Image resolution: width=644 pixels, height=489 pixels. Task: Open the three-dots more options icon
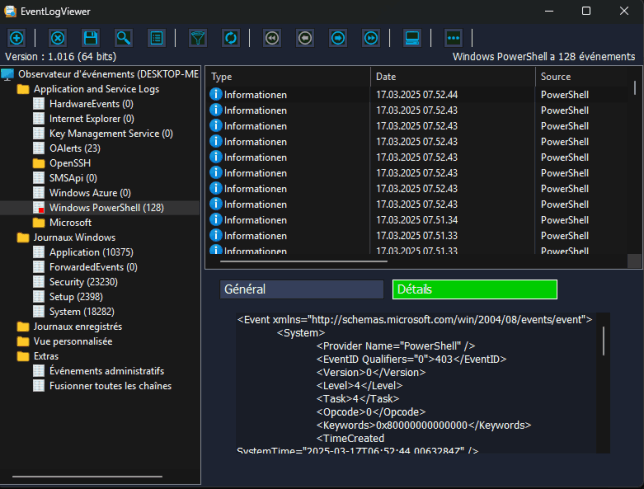(453, 38)
